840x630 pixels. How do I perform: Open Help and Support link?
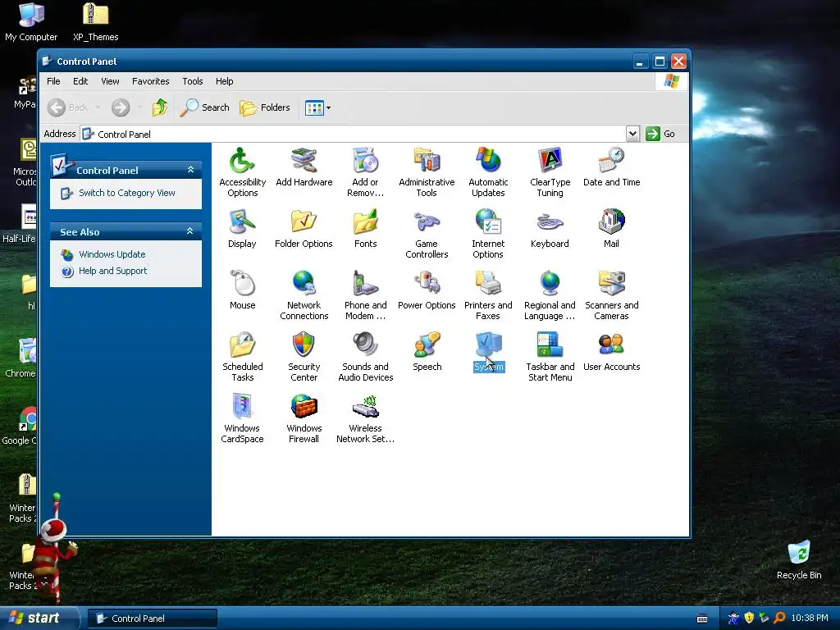pos(112,271)
